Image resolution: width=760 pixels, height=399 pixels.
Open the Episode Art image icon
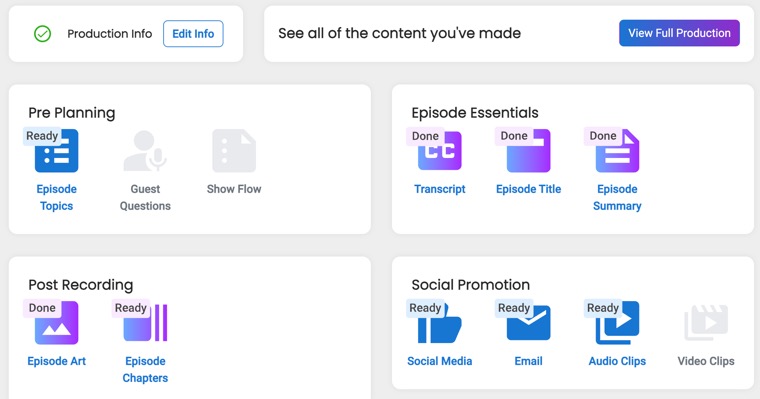(56, 323)
